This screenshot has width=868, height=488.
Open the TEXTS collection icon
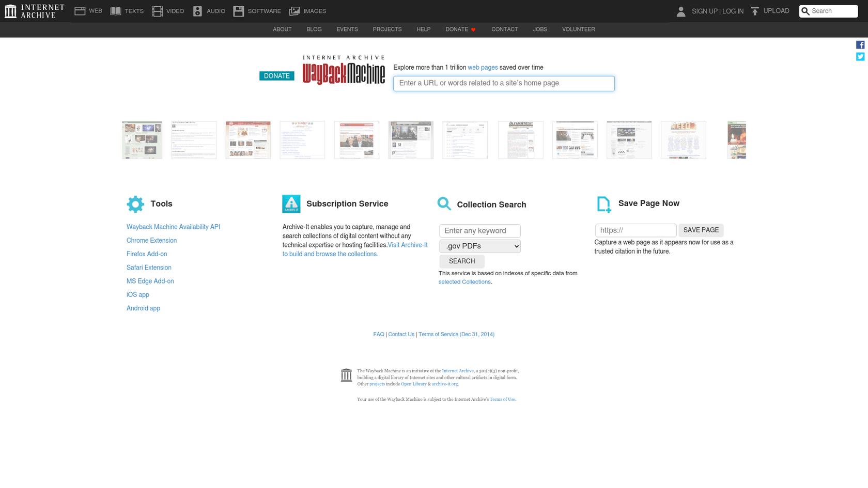coord(116,10)
